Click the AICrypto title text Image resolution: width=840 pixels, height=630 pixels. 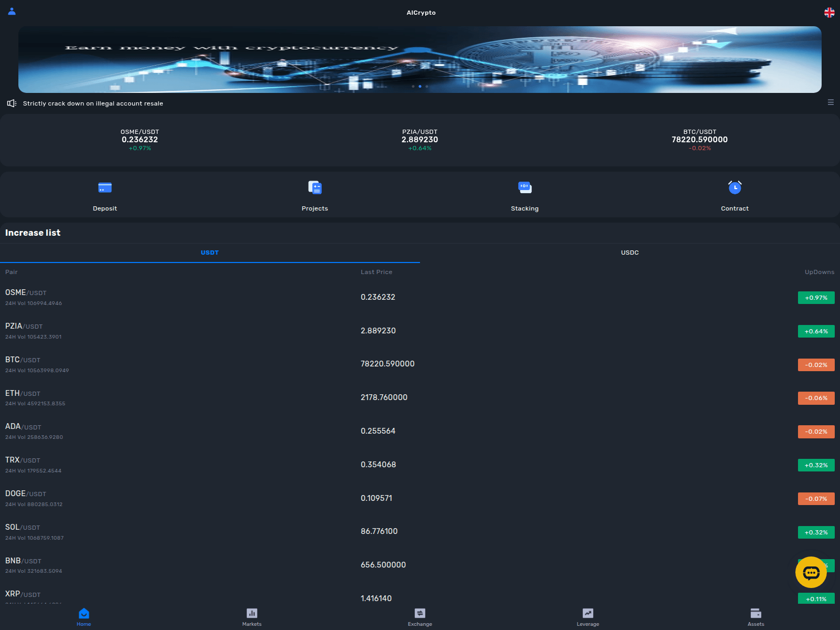coord(421,13)
